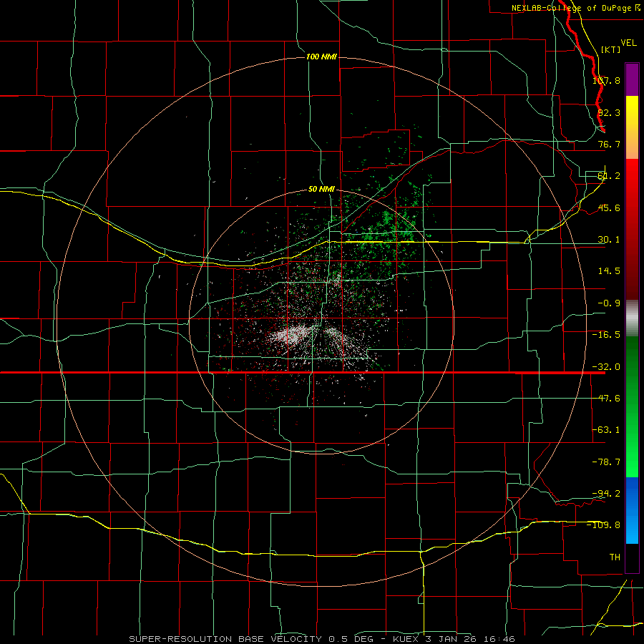Select the purple segment of velocity color bar
The width and height of the screenshot is (644, 644).
(632, 79)
